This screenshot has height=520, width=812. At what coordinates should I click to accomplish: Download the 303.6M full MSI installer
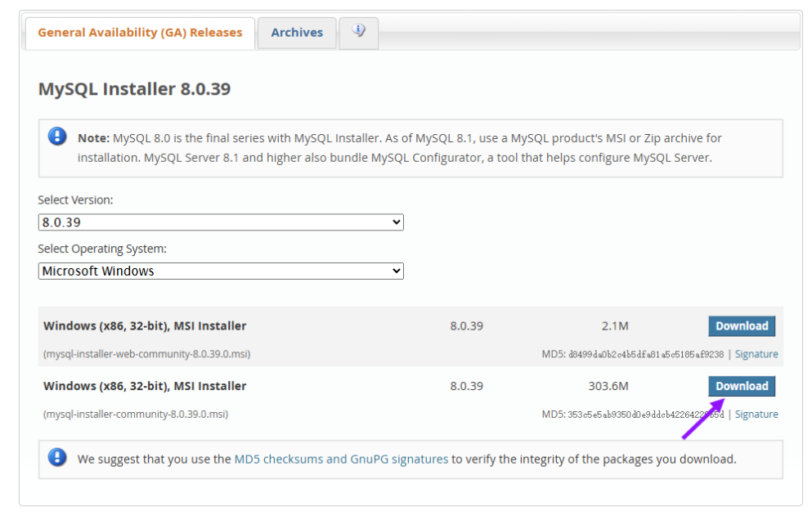(742, 386)
